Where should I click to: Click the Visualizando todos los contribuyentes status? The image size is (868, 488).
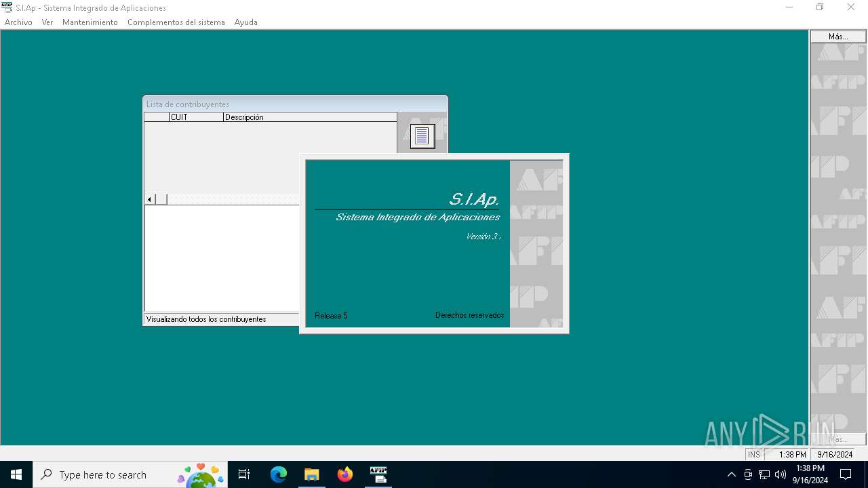(x=206, y=319)
